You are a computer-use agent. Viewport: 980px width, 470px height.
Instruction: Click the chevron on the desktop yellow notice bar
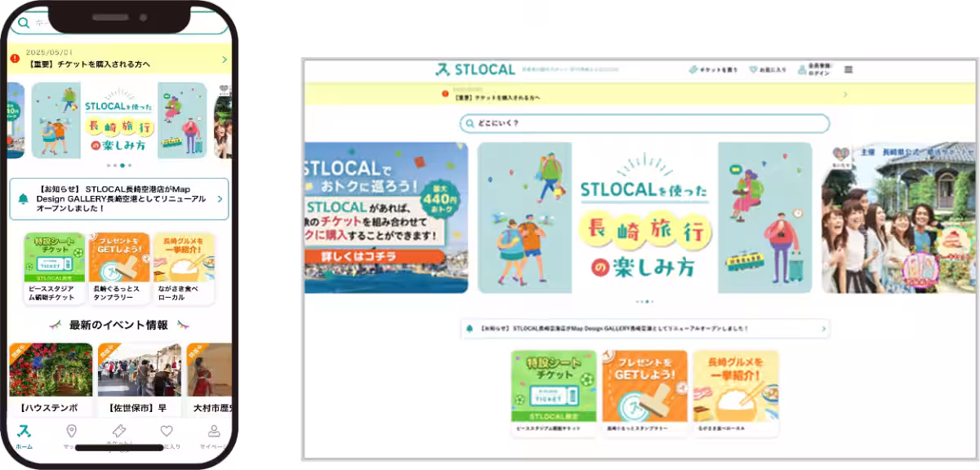pos(844,94)
